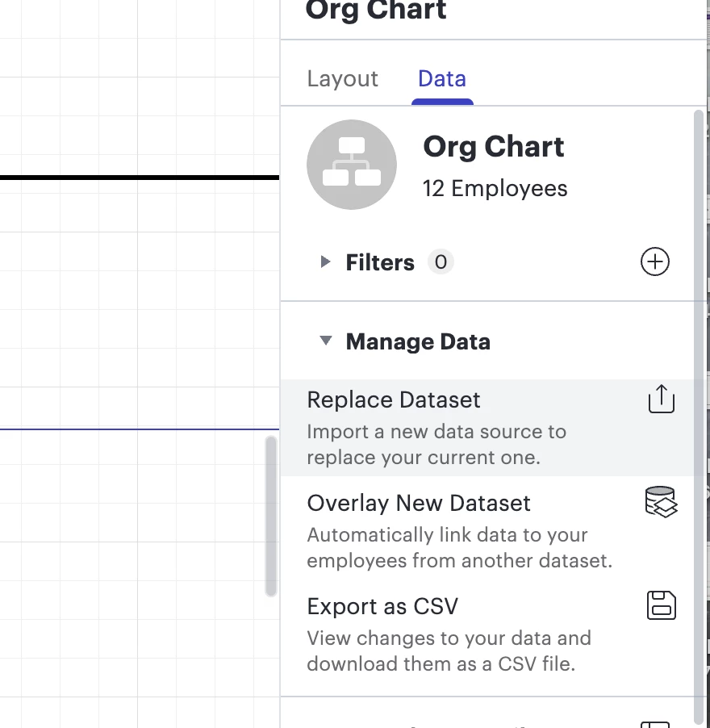Choose Overlay New Dataset
This screenshot has height=728, width=710.
click(492, 531)
